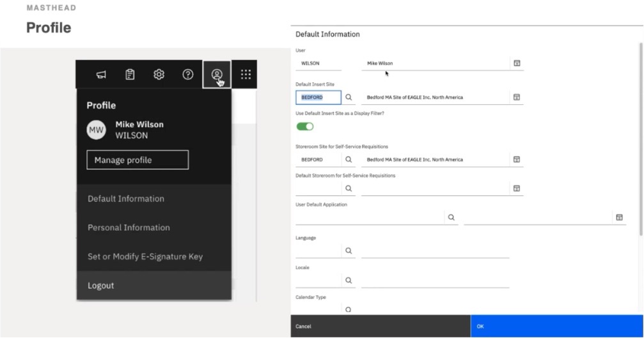Viewport: 644px width, 338px height.
Task: Click search icon next to Default Insert Site
Action: 349,98
